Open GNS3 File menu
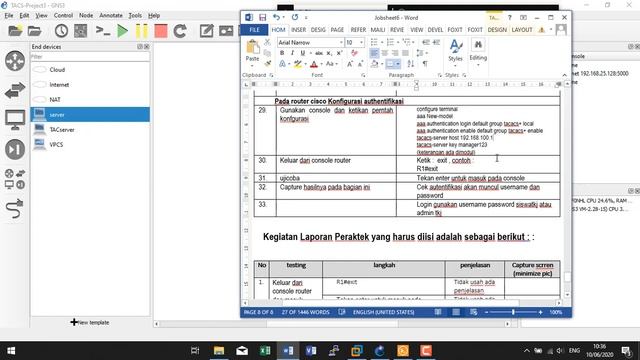 click(9, 16)
